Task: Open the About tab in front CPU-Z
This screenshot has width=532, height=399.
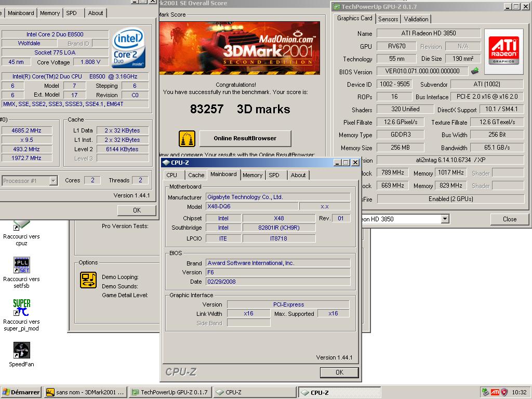Action: [298, 175]
